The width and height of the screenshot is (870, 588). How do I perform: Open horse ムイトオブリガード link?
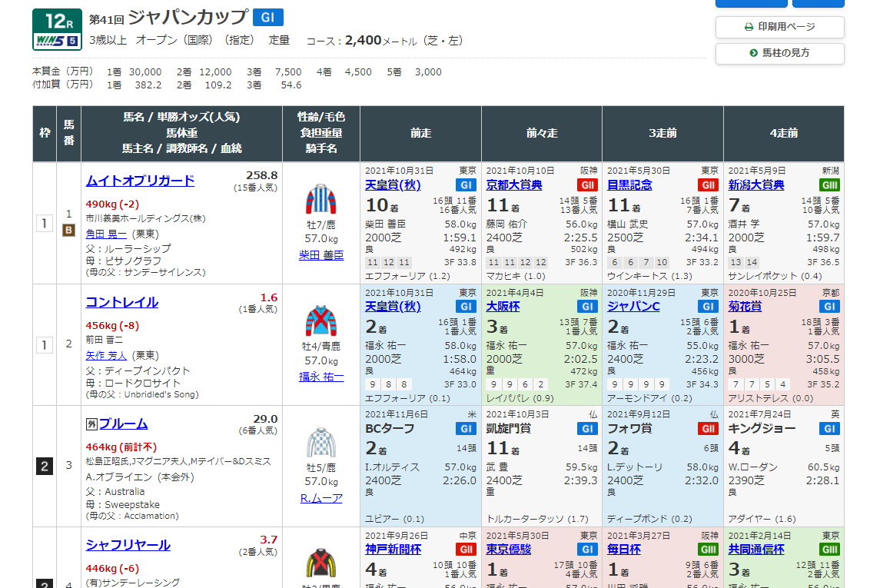pyautogui.click(x=140, y=181)
